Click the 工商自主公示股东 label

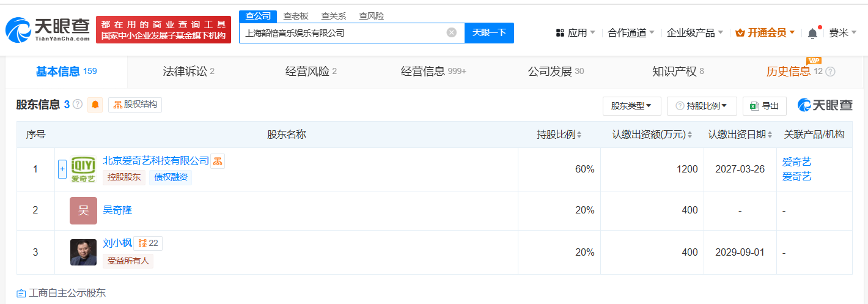pyautogui.click(x=67, y=294)
